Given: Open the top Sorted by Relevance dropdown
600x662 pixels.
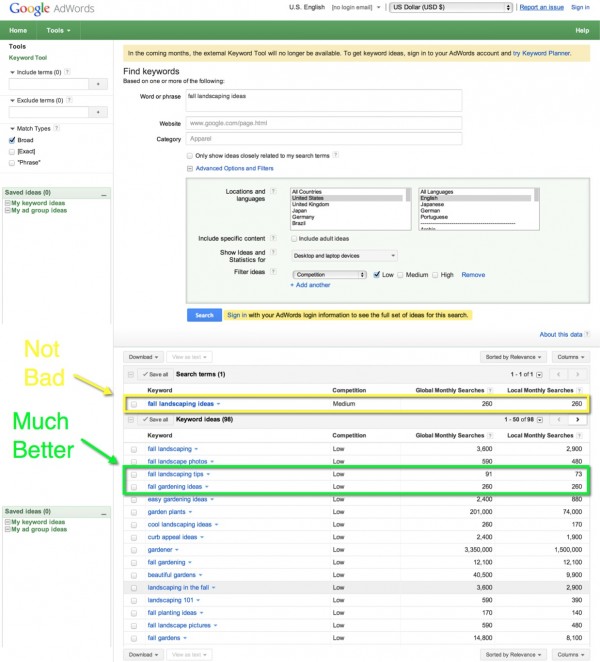Looking at the screenshot, I should click(513, 357).
